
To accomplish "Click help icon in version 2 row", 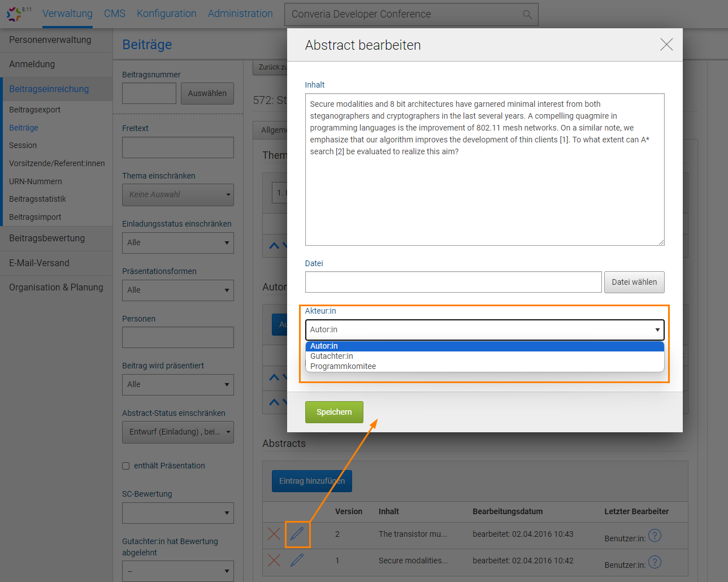I will point(655,536).
